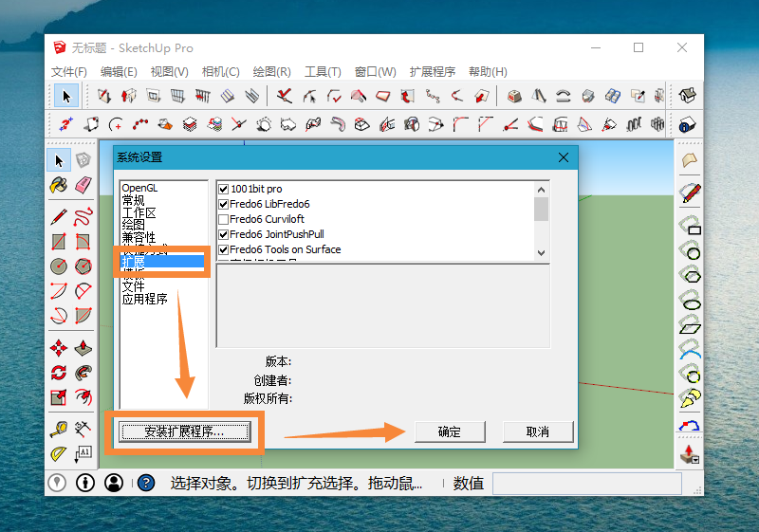Click the house info icon on second toolbar row
The image size is (759, 532).
tap(687, 125)
